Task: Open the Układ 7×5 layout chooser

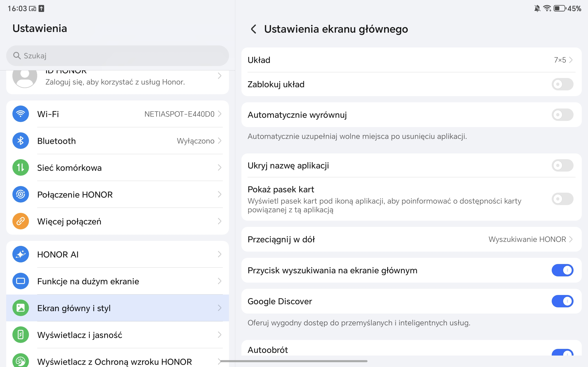Action: pos(563,60)
